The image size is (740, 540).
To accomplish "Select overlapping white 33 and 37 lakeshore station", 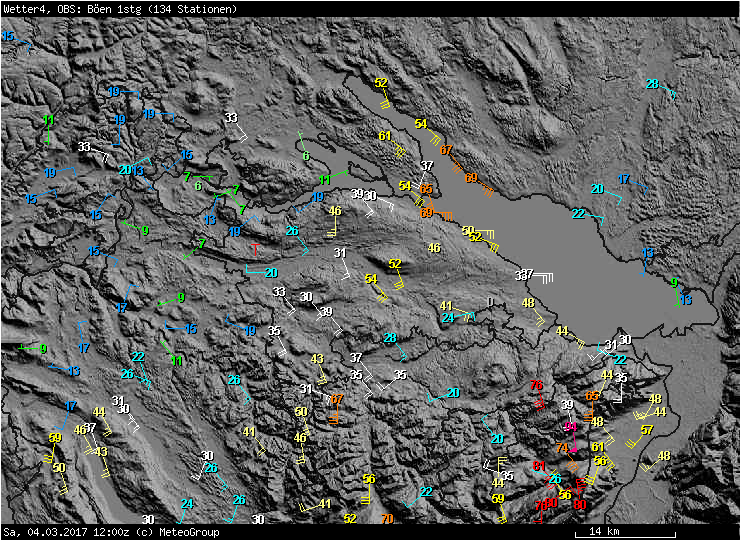I will (x=525, y=274).
